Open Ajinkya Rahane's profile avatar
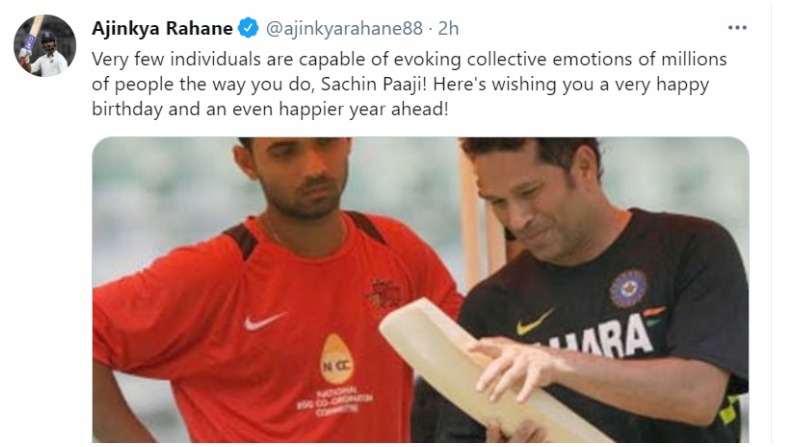 [45, 46]
